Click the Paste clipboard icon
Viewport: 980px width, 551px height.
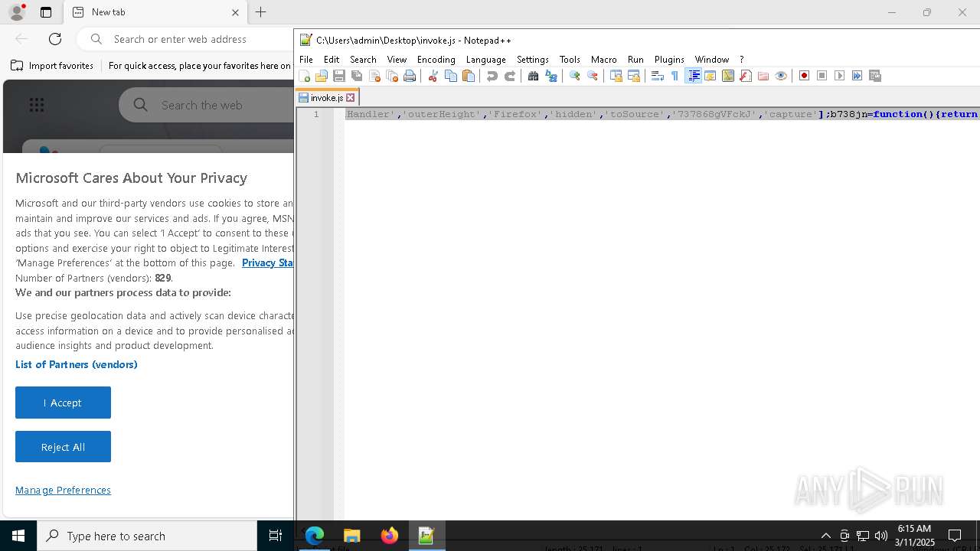(x=469, y=76)
